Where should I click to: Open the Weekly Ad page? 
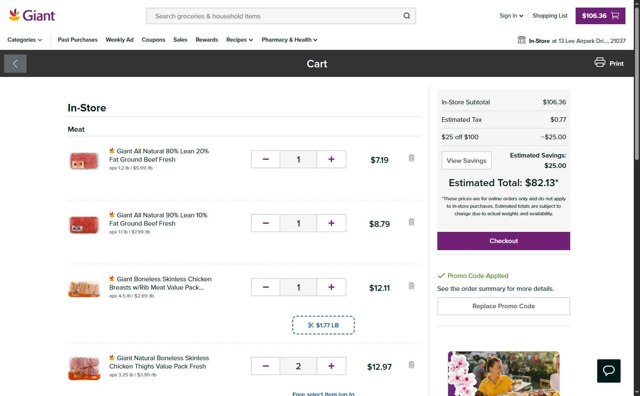click(120, 40)
